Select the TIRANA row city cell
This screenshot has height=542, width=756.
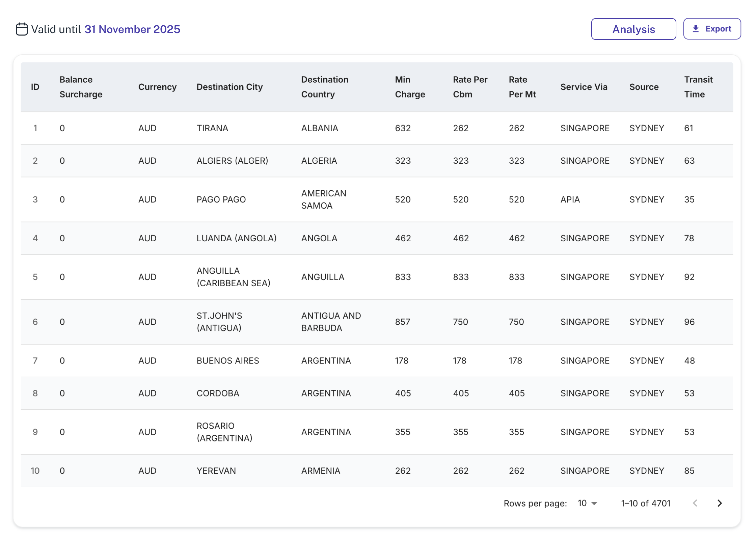click(212, 128)
